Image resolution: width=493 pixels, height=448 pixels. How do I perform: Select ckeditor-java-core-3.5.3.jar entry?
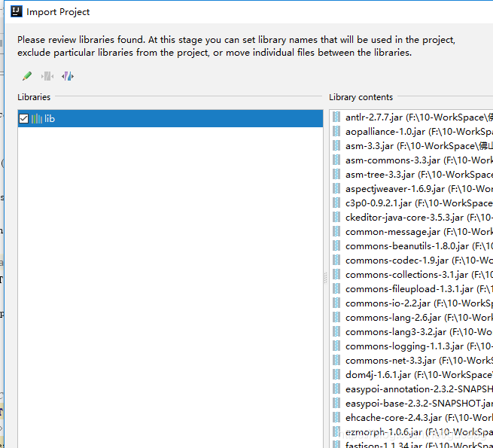(412, 218)
